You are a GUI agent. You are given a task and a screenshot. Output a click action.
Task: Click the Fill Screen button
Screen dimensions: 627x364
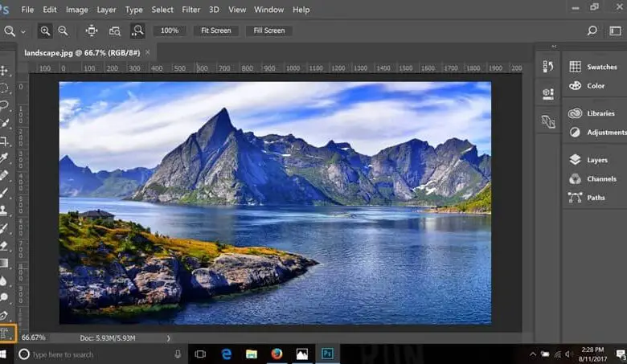pyautogui.click(x=268, y=31)
